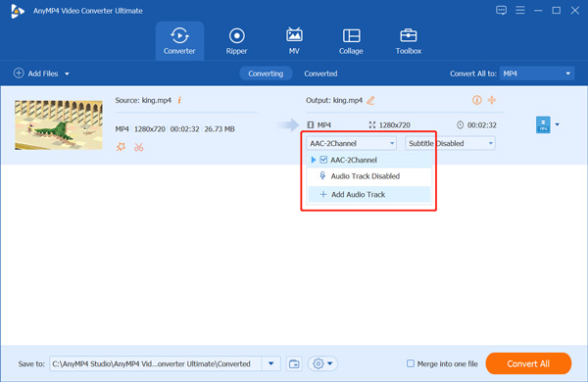The width and height of the screenshot is (588, 382).
Task: Click the Output: king.mp4 label
Action: tap(334, 100)
